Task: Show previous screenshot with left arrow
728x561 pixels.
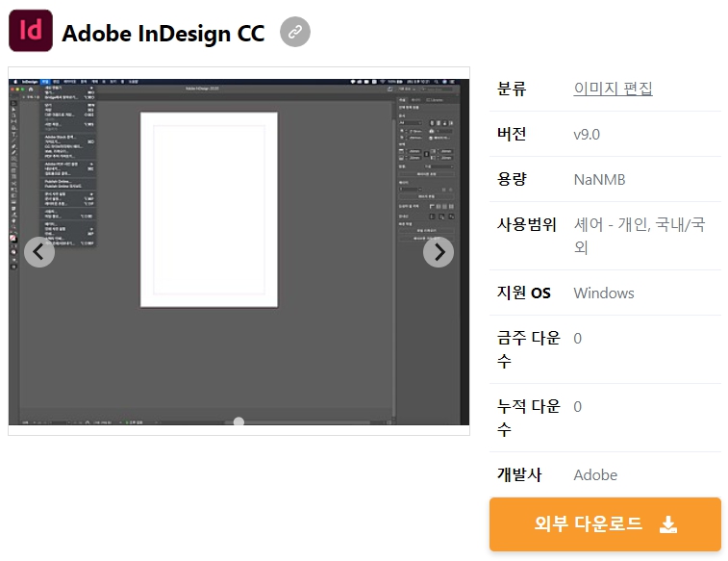Action: 39,252
